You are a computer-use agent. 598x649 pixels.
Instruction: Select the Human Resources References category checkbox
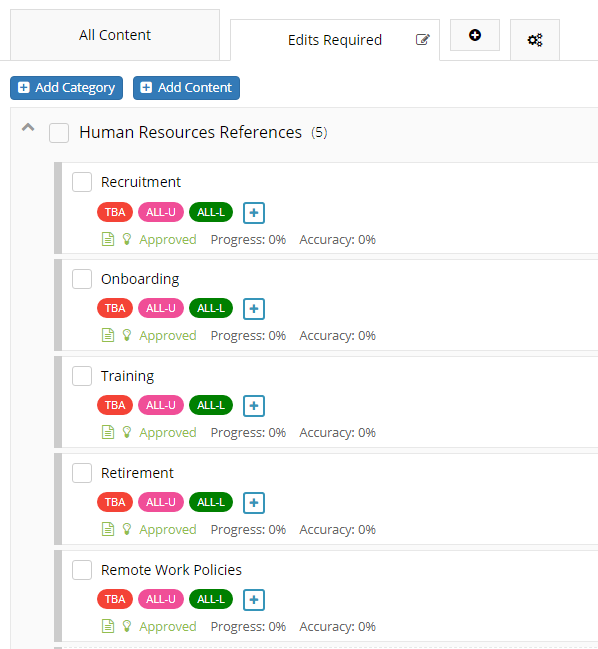59,133
